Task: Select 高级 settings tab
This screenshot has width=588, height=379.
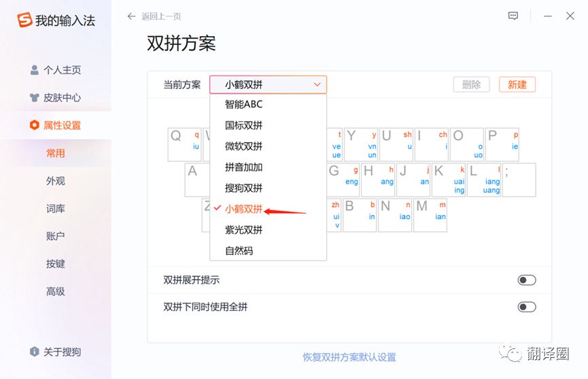Action: (x=56, y=292)
